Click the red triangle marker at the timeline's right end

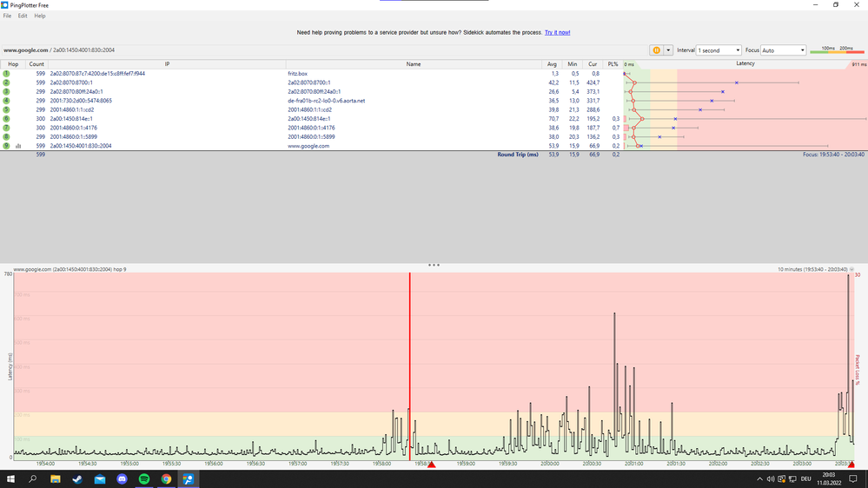coord(851,465)
